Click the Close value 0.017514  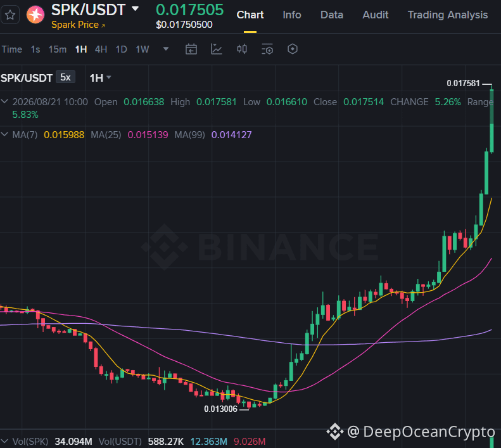(x=364, y=101)
